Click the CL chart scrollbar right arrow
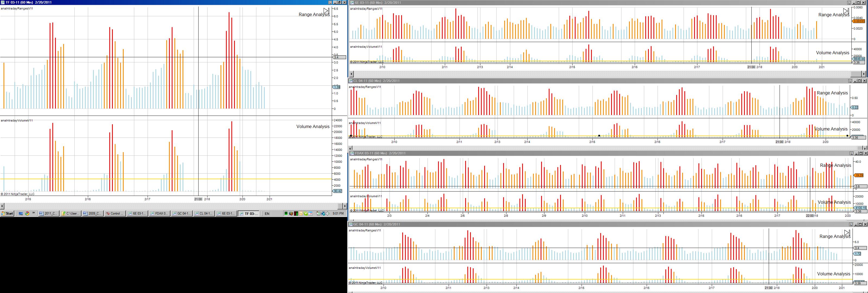Image resolution: width=868 pixels, height=293 pixels. coord(865,148)
